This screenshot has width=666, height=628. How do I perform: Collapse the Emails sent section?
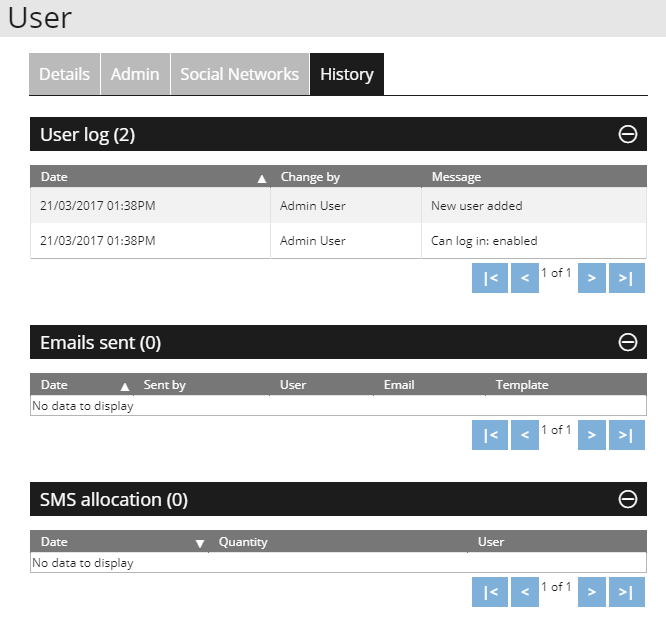click(628, 342)
